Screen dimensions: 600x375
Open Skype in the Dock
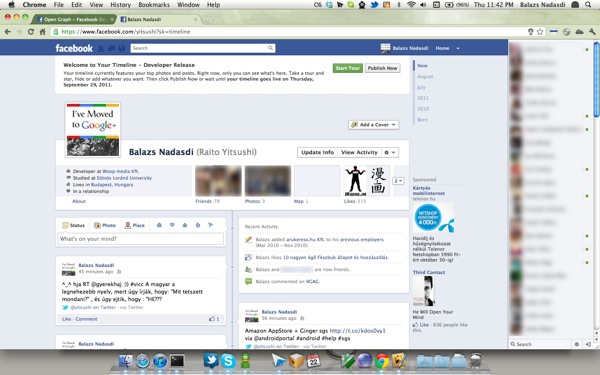coord(228,360)
